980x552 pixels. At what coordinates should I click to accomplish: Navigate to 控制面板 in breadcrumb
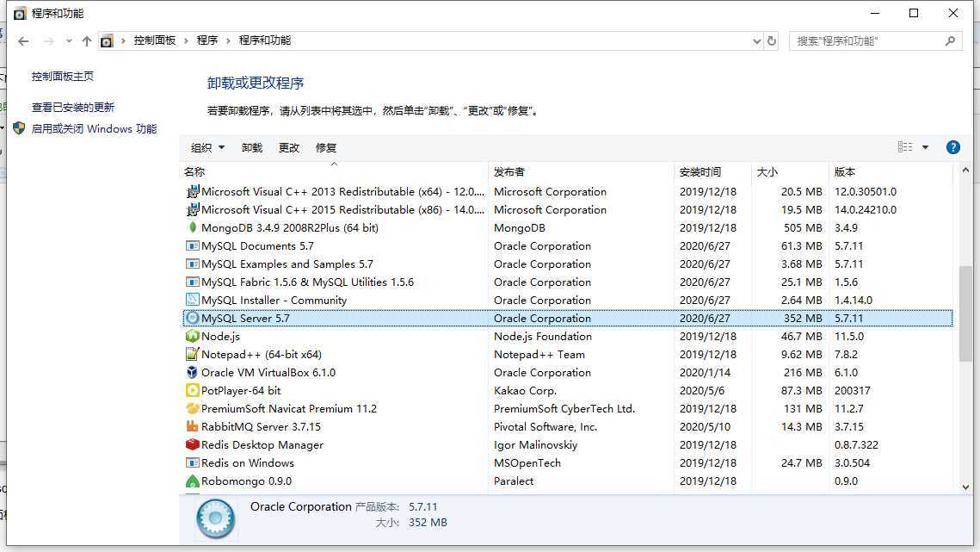154,40
